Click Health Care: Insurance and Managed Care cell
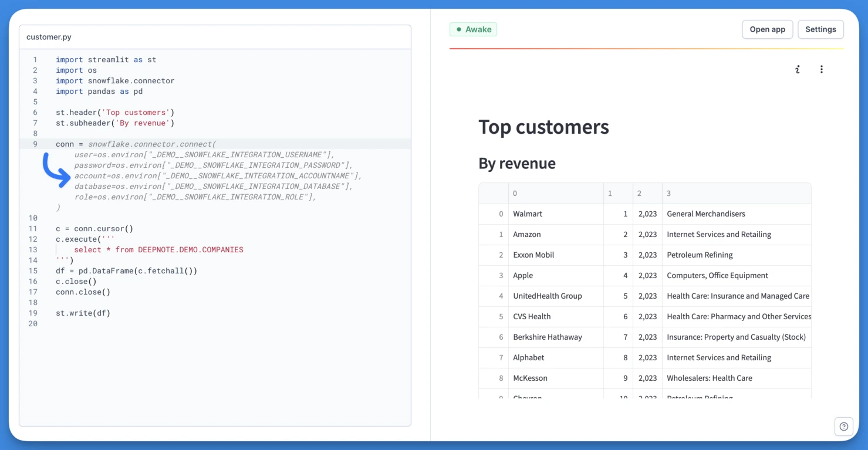Image resolution: width=868 pixels, height=450 pixels. click(x=737, y=296)
